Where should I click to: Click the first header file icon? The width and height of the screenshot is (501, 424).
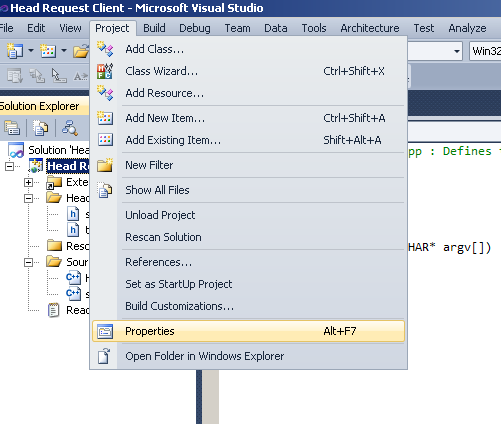click(73, 214)
